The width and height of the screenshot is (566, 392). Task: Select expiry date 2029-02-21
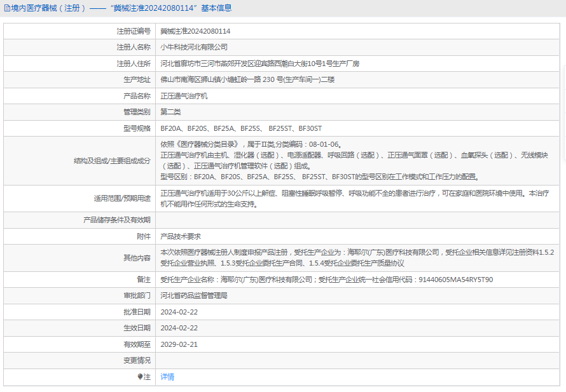179,344
